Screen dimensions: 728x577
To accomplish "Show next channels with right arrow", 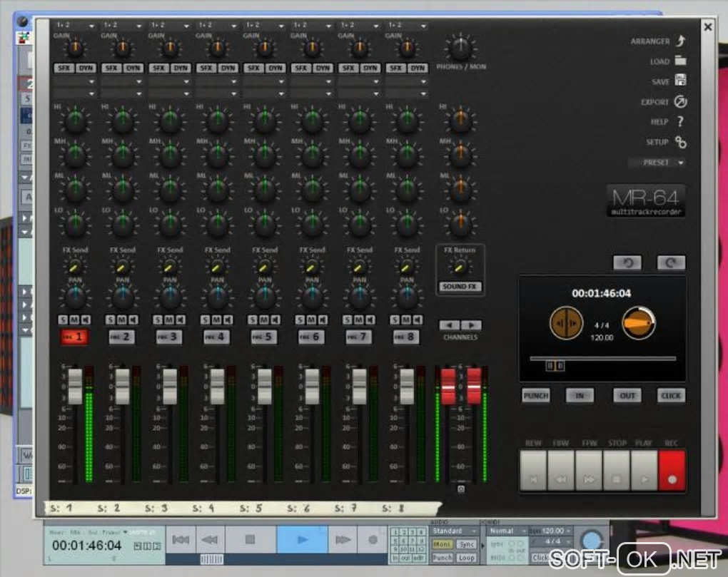I will (471, 325).
